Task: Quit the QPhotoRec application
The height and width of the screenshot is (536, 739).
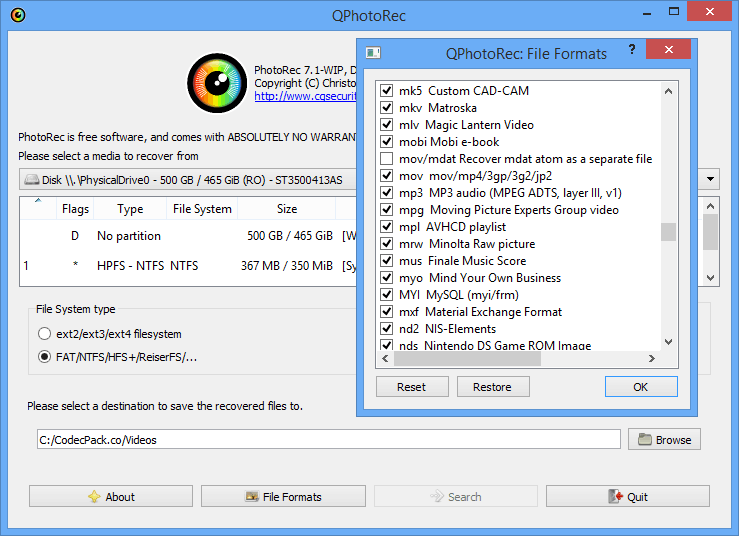Action: (628, 496)
